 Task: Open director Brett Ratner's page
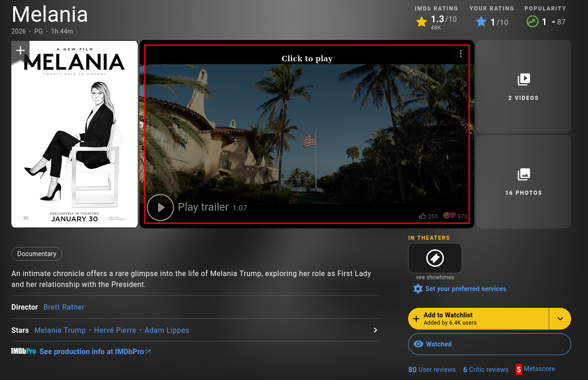click(64, 307)
